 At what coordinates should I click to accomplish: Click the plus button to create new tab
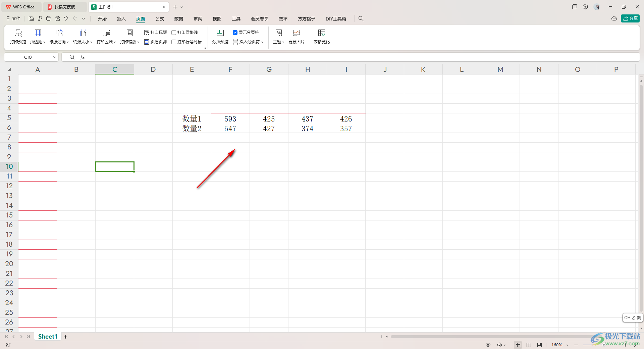point(175,7)
